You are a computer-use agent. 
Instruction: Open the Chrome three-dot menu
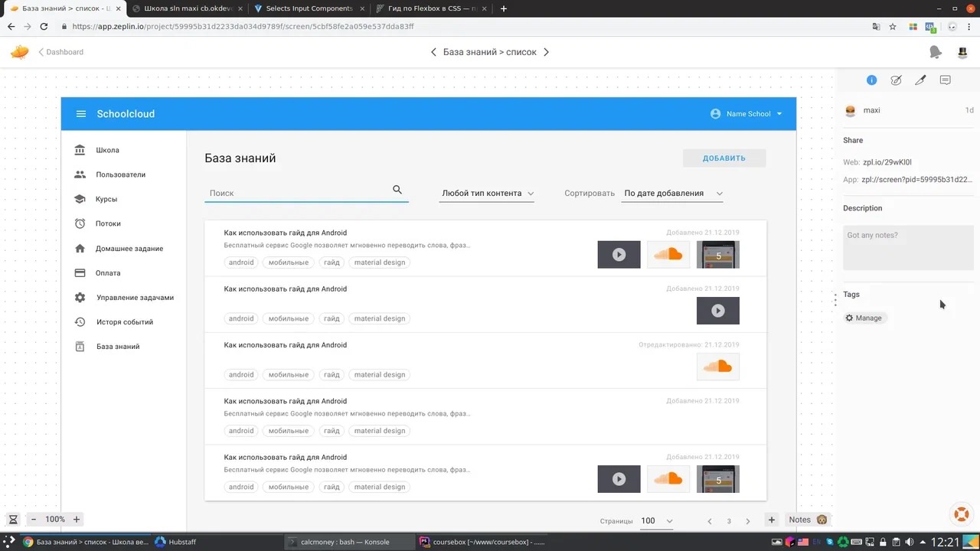pyautogui.click(x=969, y=26)
